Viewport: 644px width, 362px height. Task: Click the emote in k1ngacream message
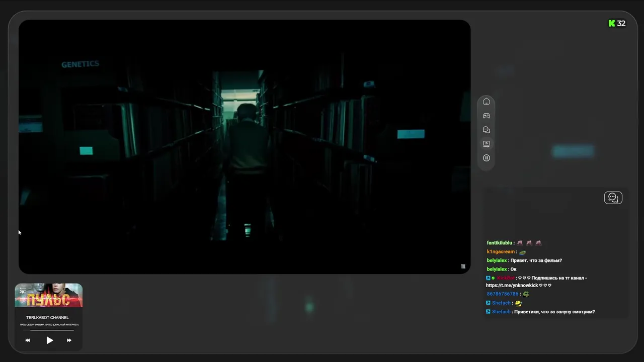pos(522,252)
